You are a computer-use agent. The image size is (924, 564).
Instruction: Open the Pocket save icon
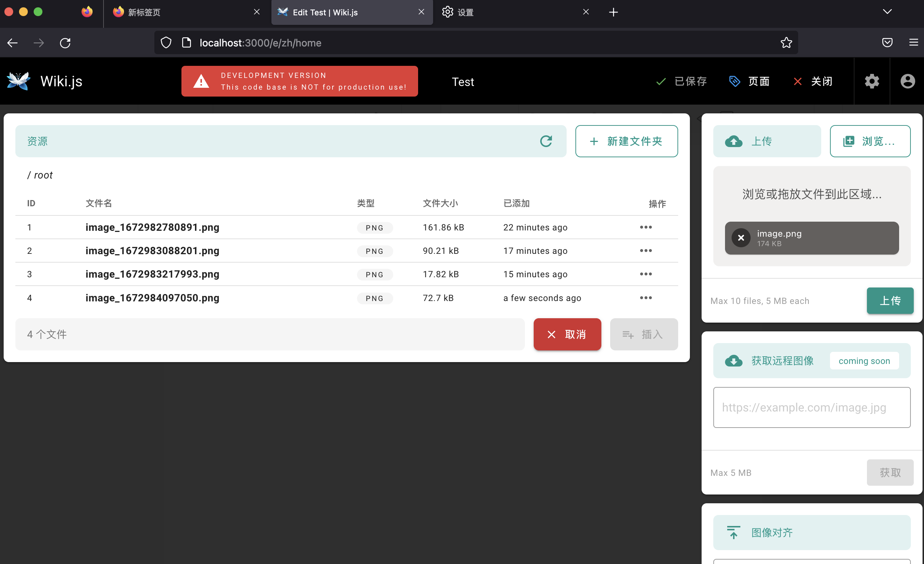point(887,43)
